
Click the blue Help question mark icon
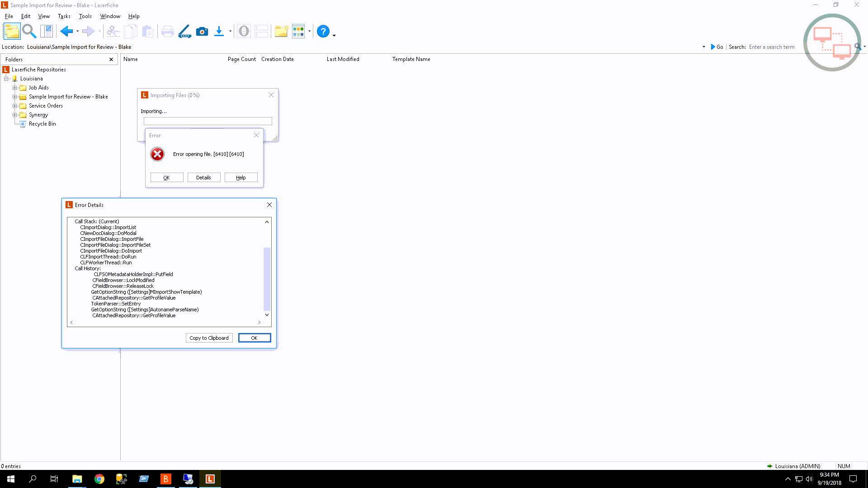[x=323, y=31]
